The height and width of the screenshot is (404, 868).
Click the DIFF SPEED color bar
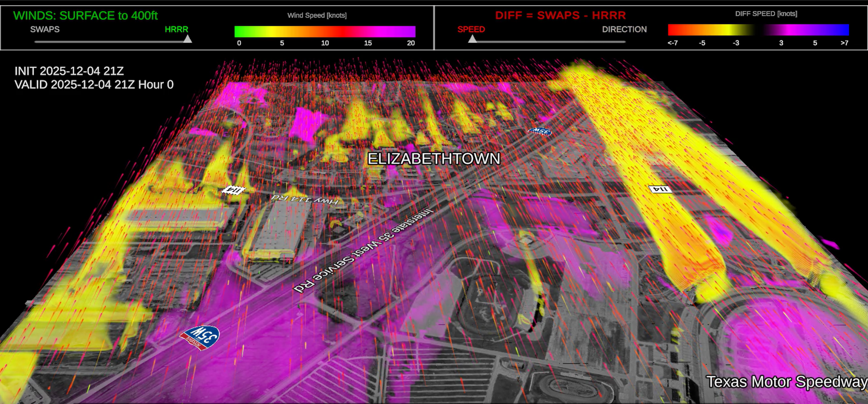tap(758, 30)
